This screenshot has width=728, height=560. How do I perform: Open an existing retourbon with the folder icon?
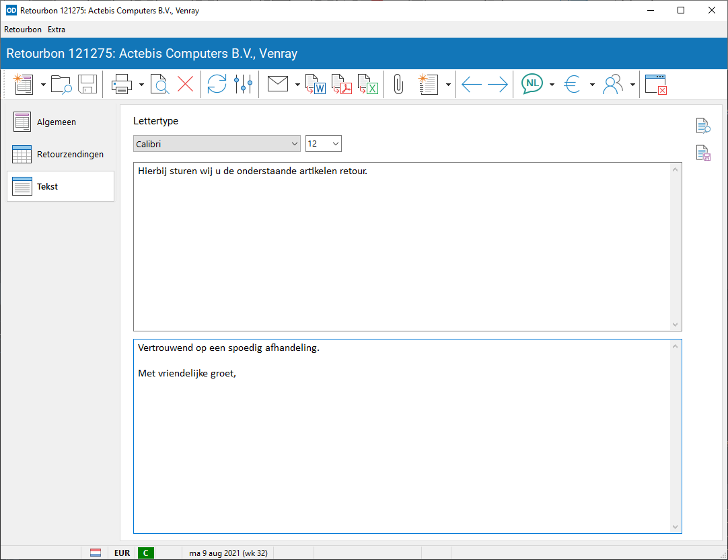pyautogui.click(x=61, y=85)
